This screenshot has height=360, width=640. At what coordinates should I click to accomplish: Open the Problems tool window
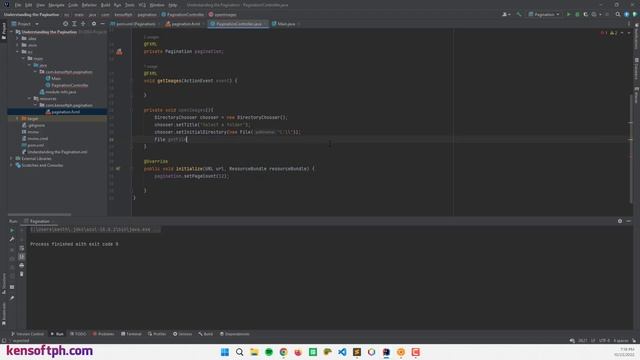pos(103,334)
